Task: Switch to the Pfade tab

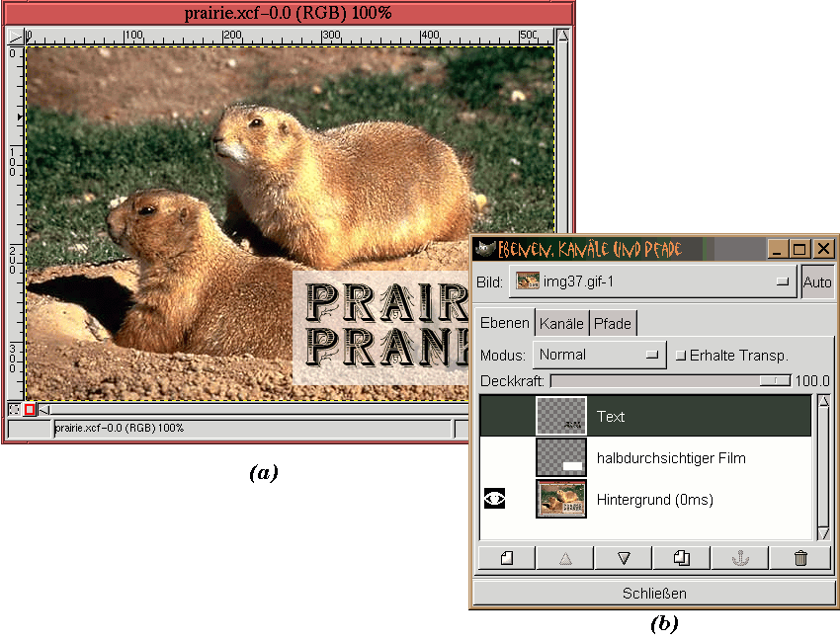Action: (x=612, y=324)
